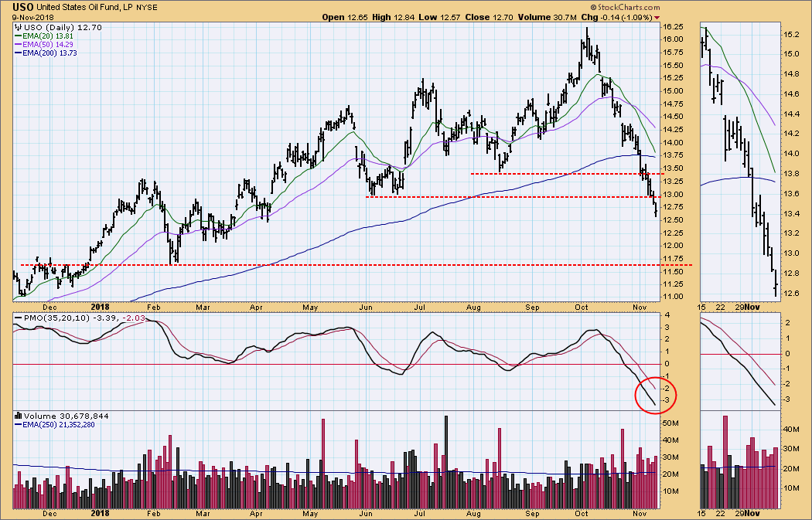
Task: Click the "12.6" zoom panel price label
Action: (790, 294)
